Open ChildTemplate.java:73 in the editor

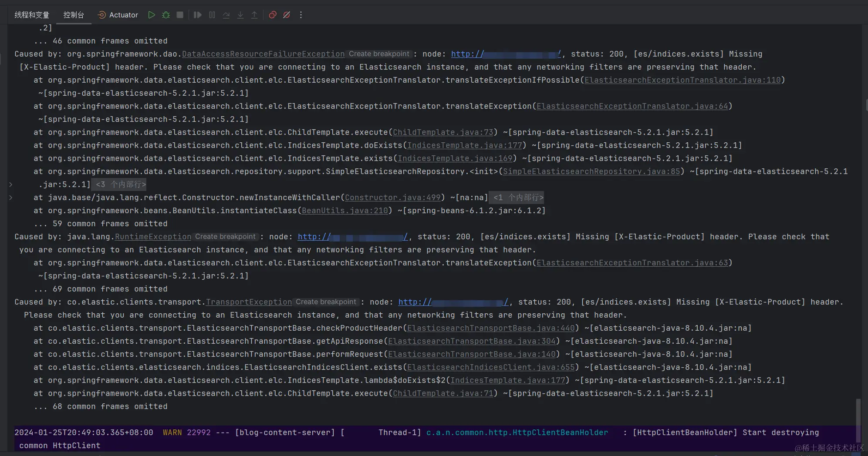click(442, 132)
